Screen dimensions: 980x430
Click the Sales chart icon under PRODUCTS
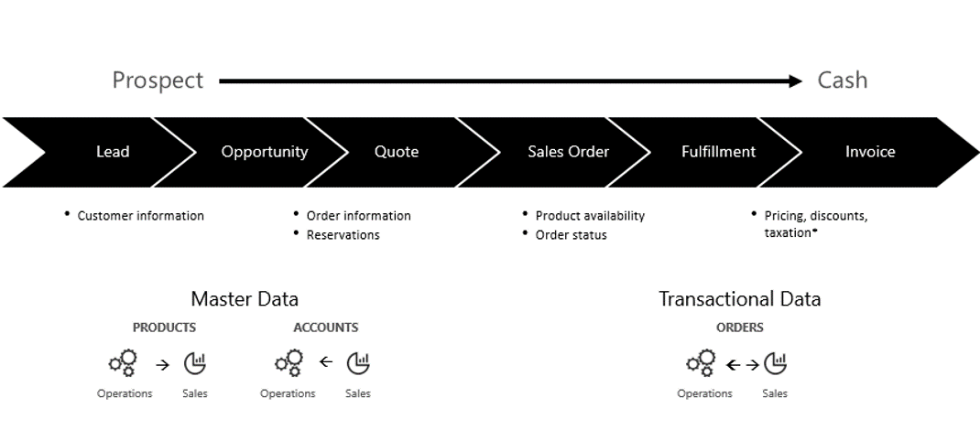(195, 363)
